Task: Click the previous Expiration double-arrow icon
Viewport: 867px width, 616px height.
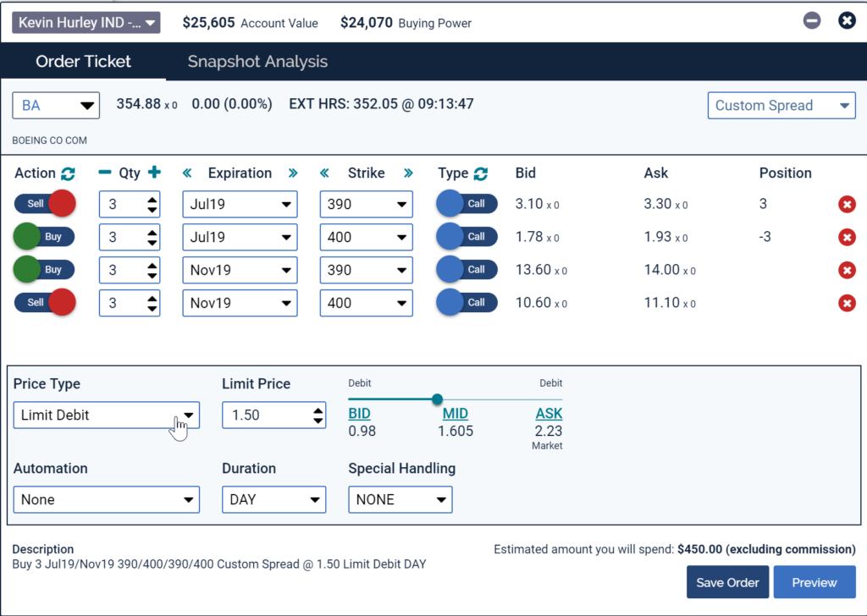Action: point(189,173)
